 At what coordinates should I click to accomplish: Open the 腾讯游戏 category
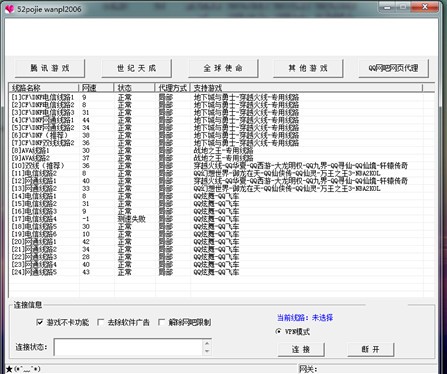[50, 68]
